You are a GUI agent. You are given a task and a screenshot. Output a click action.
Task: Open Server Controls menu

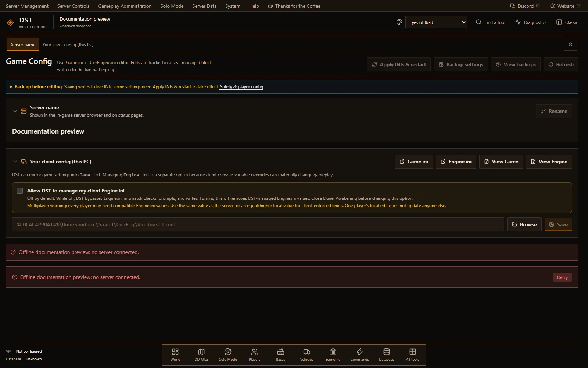pyautogui.click(x=73, y=6)
